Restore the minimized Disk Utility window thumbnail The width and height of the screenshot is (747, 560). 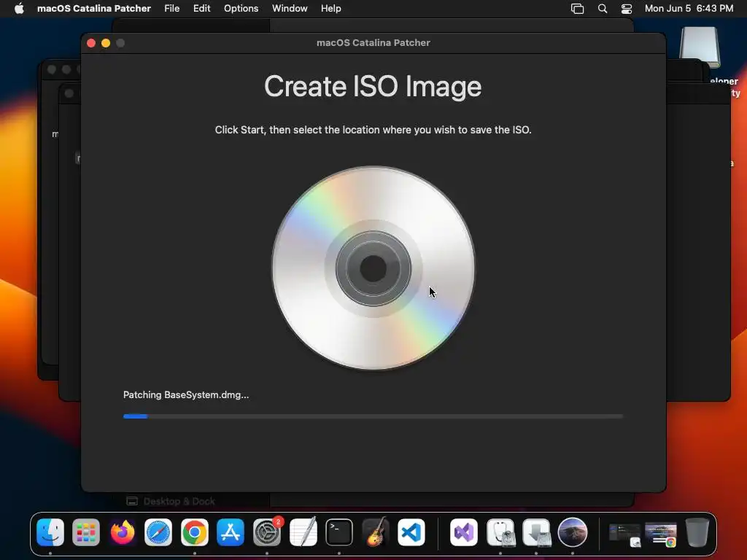click(624, 534)
